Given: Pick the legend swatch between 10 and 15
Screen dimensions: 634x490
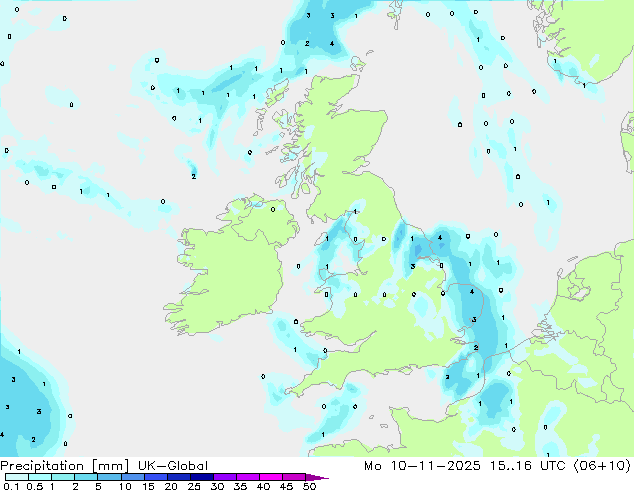Looking at the screenshot, I should [x=132, y=477].
